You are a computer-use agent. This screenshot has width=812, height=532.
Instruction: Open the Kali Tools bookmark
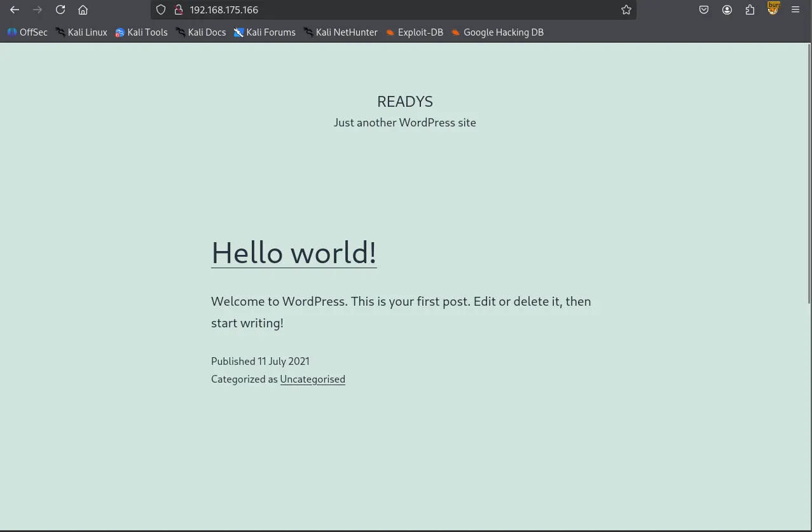click(x=141, y=32)
